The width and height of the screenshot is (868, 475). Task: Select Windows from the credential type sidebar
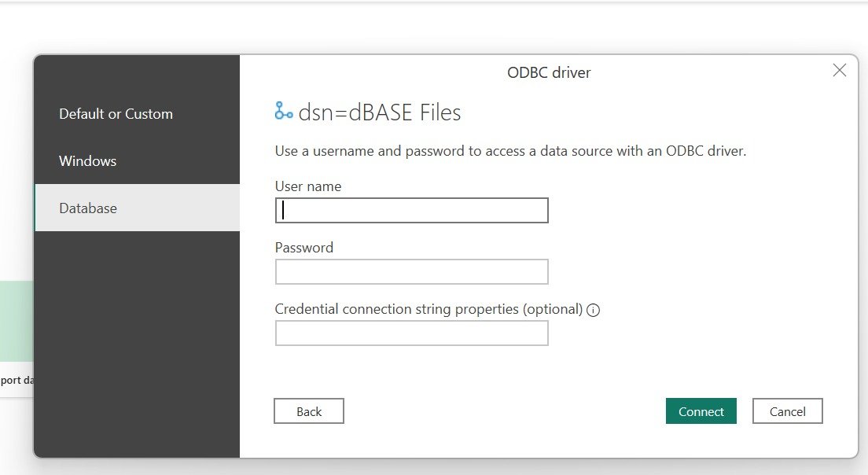87,160
